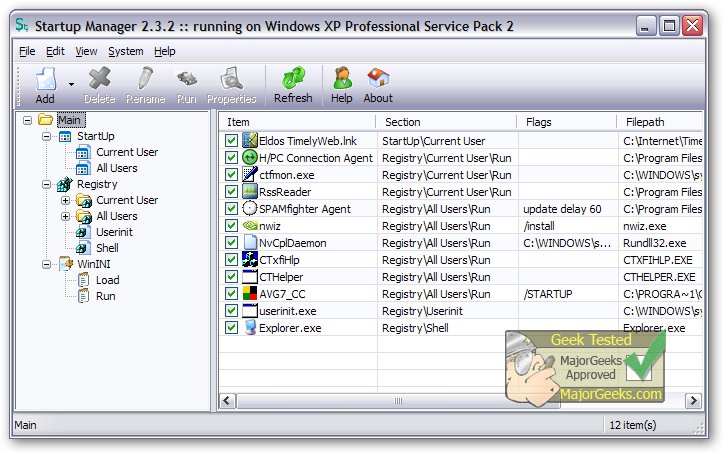
Task: Click the Eldos TimelyWeb item icon
Action: point(249,140)
